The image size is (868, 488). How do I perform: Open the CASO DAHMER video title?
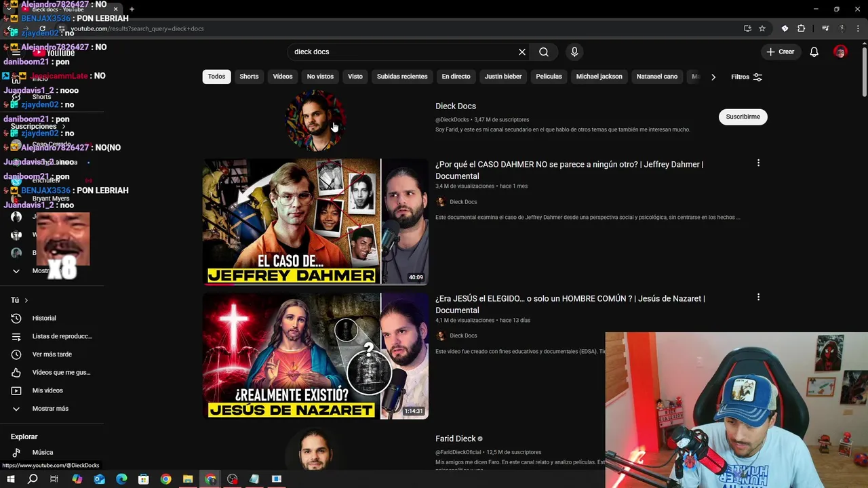coord(570,170)
